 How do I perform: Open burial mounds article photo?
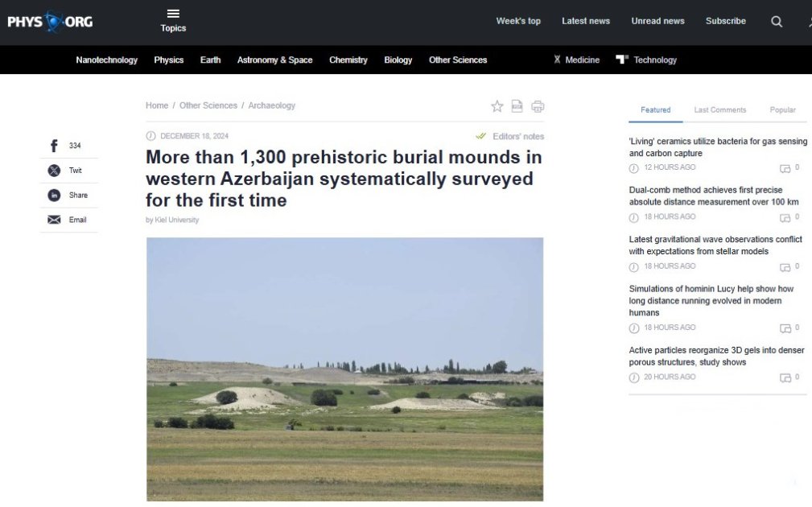pyautogui.click(x=344, y=369)
